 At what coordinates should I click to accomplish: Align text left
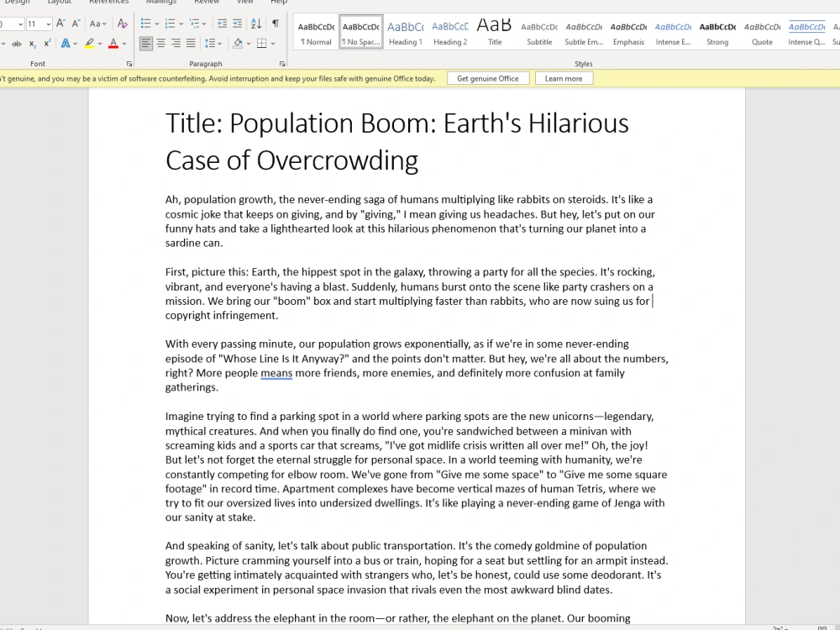pos(145,44)
